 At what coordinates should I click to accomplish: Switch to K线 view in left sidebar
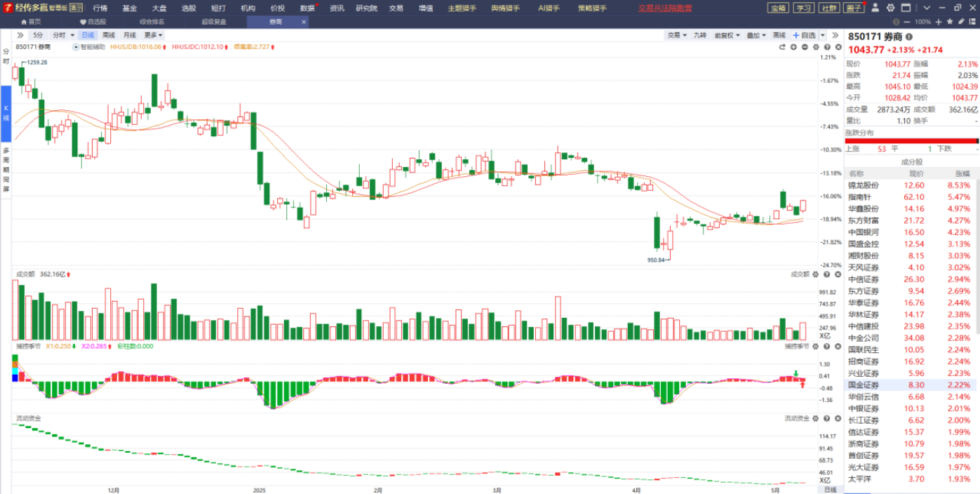6,113
